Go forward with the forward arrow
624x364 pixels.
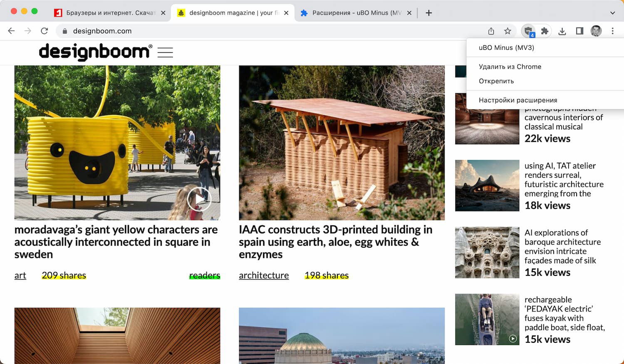tap(28, 31)
